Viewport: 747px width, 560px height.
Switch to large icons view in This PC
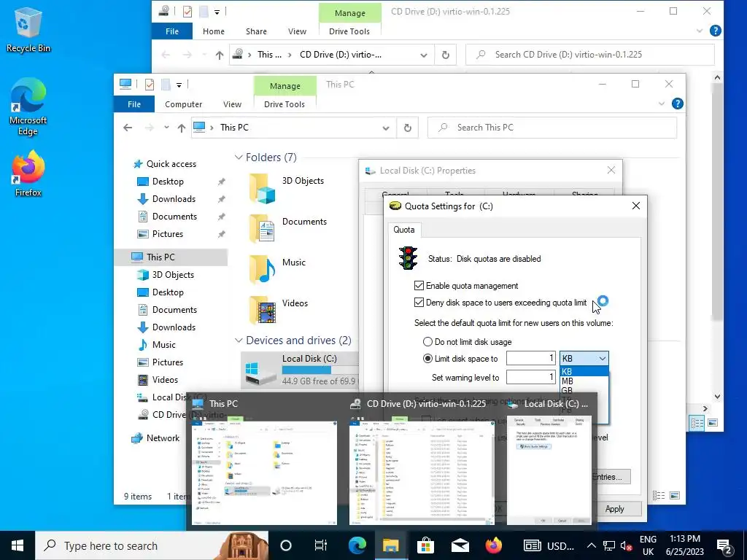pyautogui.click(x=675, y=496)
